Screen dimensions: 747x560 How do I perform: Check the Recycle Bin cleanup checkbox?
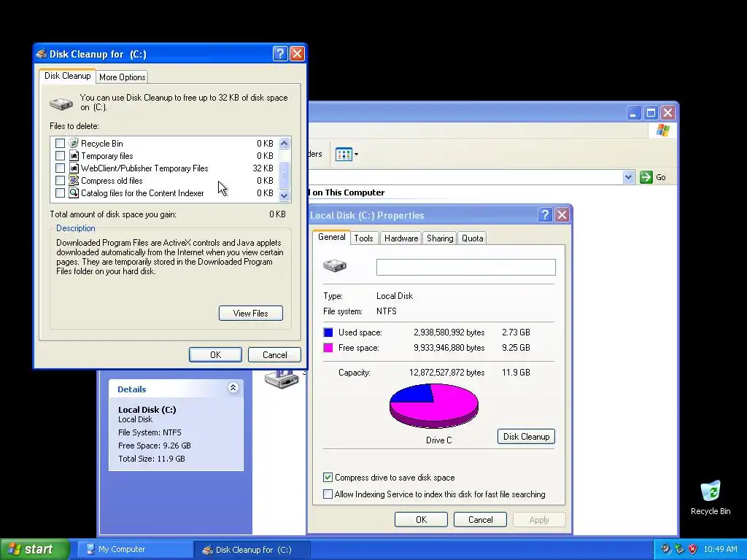coord(60,144)
